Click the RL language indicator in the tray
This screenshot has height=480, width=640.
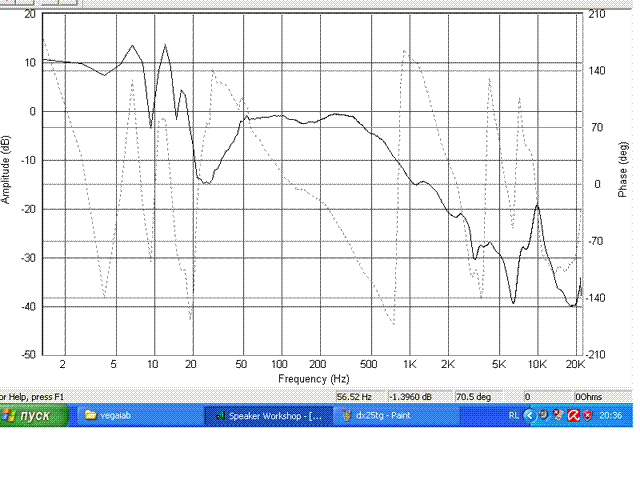click(x=514, y=416)
